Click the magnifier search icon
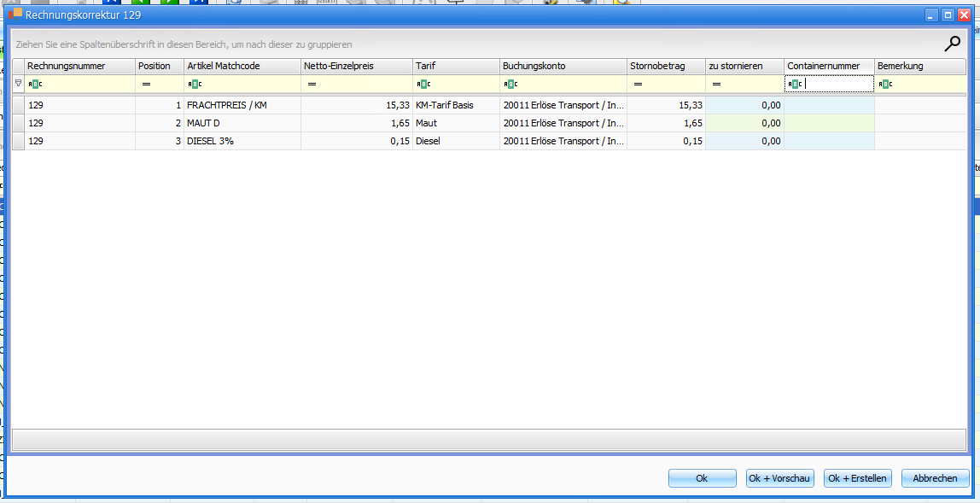Image resolution: width=980 pixels, height=503 pixels. 952,44
